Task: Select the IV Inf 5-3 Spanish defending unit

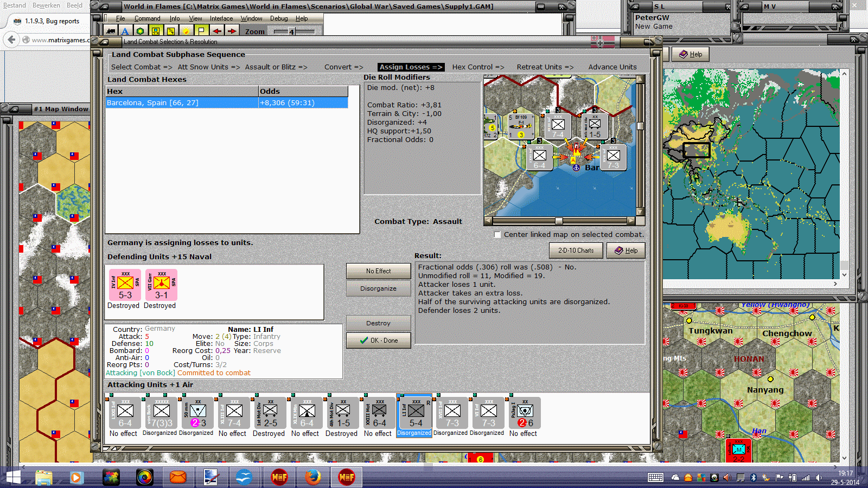Action: [x=125, y=285]
